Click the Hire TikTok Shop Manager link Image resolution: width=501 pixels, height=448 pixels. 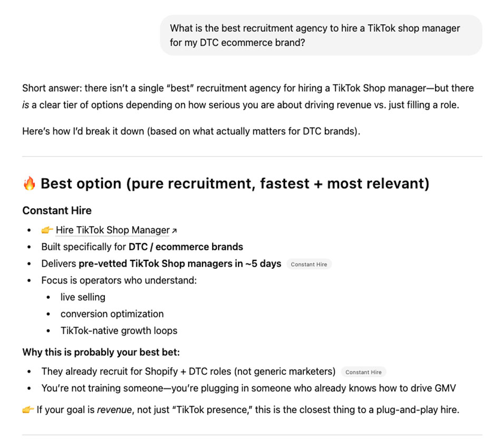(112, 230)
